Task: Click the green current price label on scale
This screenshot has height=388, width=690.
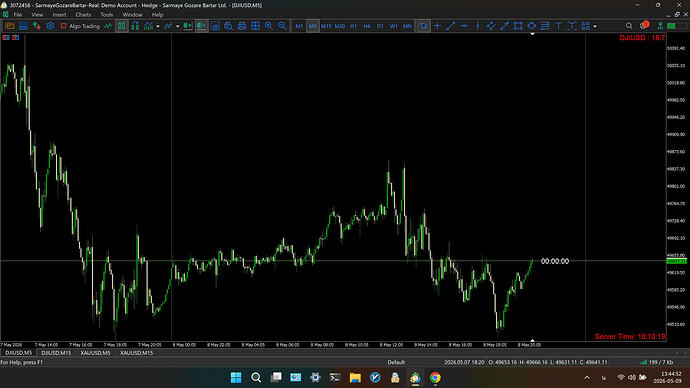Action: 676,261
